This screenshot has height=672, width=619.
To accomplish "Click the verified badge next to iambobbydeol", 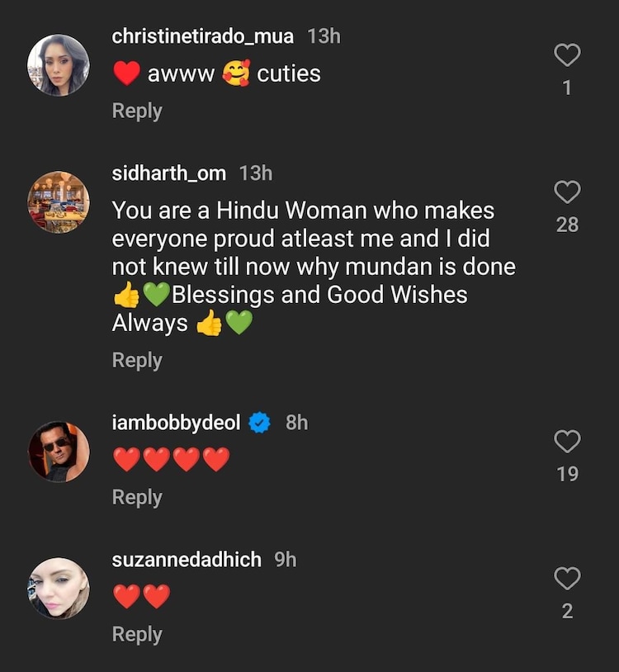I will pyautogui.click(x=258, y=421).
